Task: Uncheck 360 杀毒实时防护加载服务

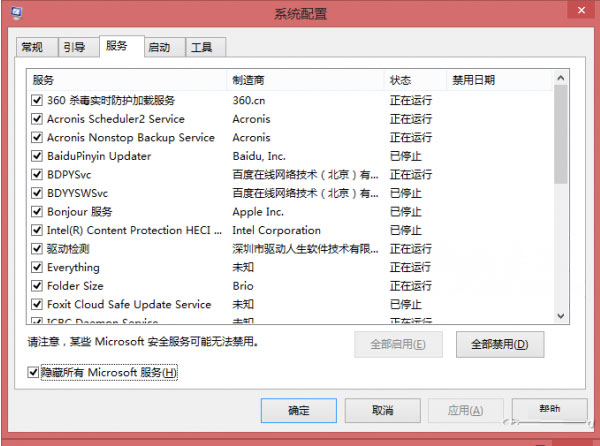Action: pyautogui.click(x=37, y=100)
